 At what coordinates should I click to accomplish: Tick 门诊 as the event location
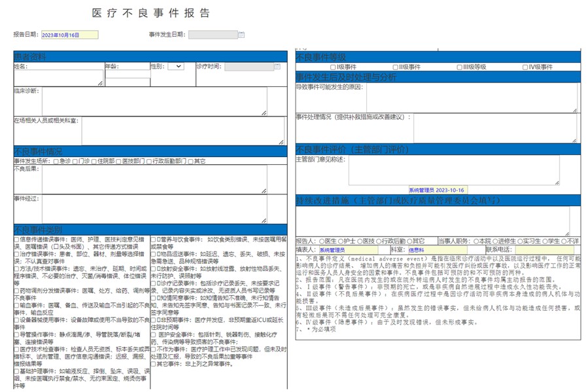point(75,161)
